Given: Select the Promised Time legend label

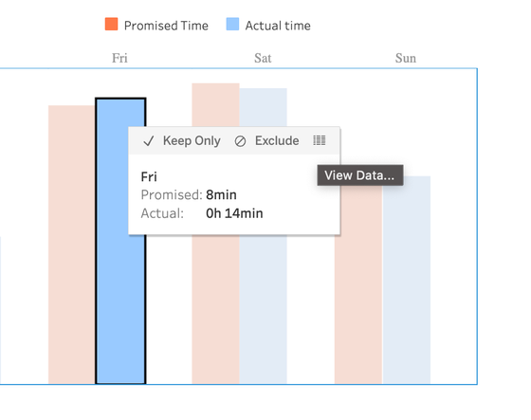Looking at the screenshot, I should 166,26.
